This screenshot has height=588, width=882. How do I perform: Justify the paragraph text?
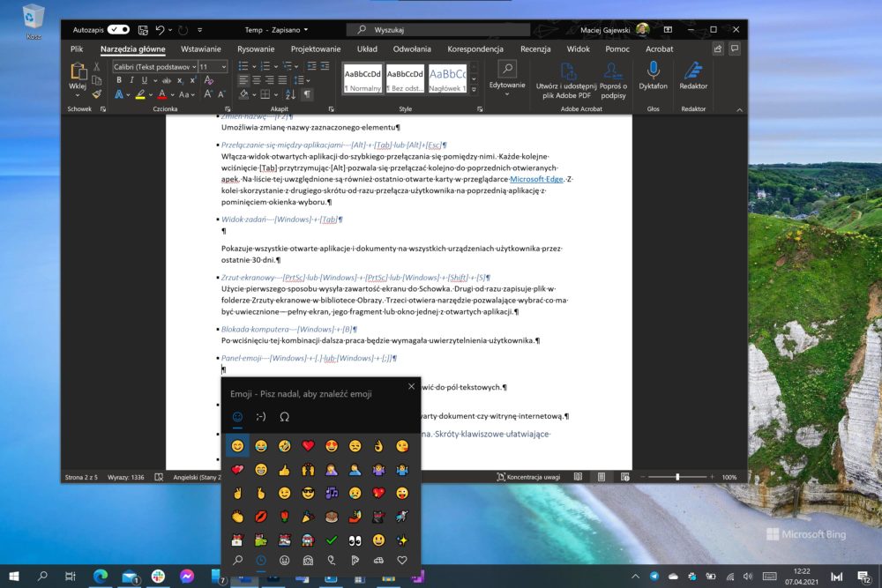coord(282,80)
